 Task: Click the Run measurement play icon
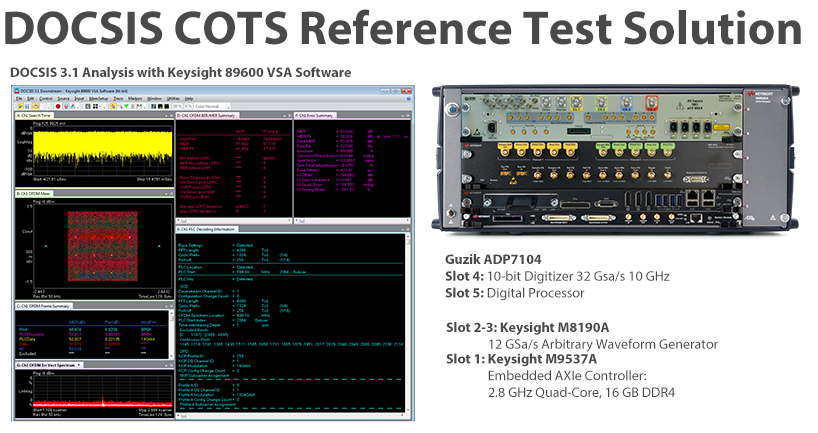(x=20, y=106)
